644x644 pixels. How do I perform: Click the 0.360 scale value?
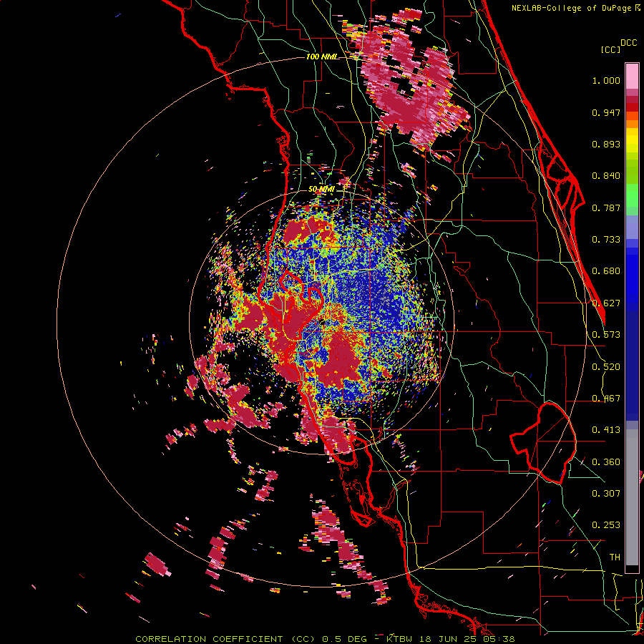pyautogui.click(x=606, y=462)
